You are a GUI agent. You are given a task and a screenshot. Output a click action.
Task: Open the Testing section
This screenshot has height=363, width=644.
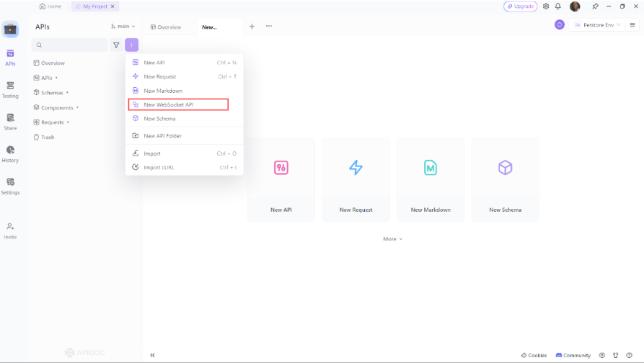pyautogui.click(x=10, y=90)
